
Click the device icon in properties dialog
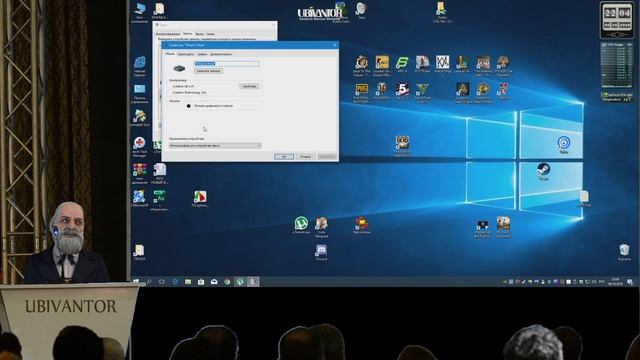179,68
